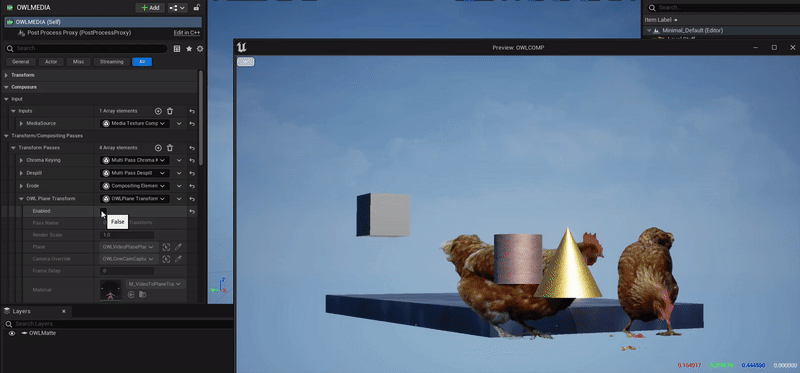
Task: Toggle the Enabled checkbox for OWL Plane Transform
Action: [x=103, y=211]
